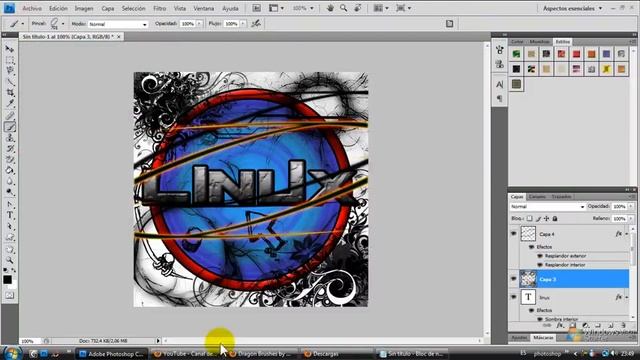
Task: Toggle Quick Mask mode button
Action: tap(9, 295)
